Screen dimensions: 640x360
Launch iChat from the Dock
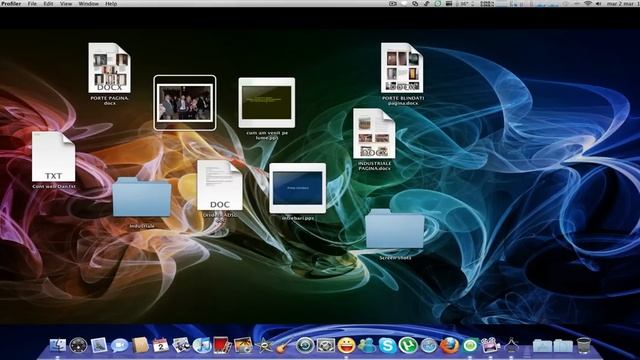(120, 346)
